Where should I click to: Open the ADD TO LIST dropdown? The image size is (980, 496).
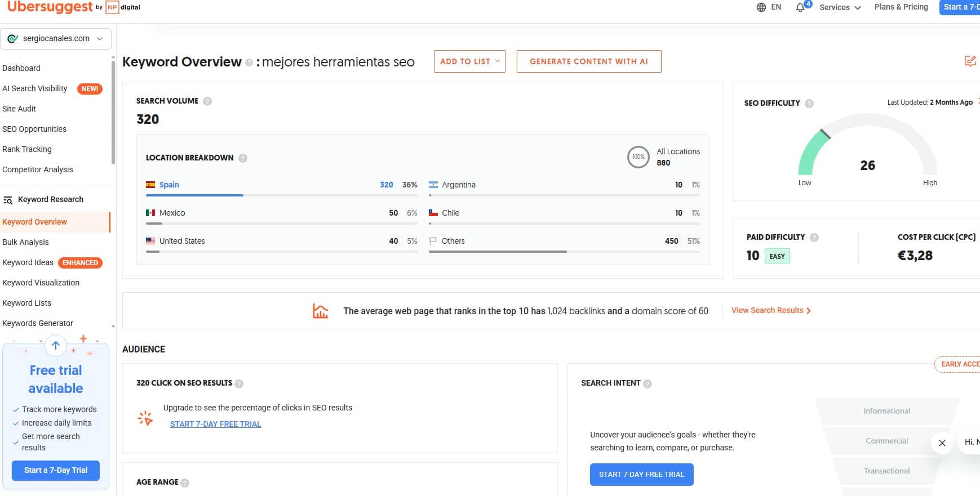[x=469, y=61]
